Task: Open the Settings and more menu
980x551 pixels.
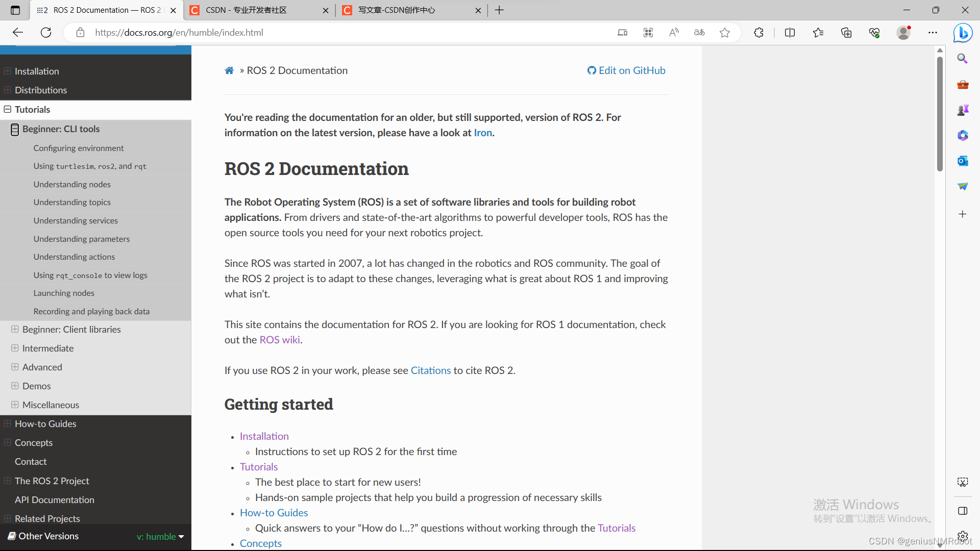Action: pos(933,32)
